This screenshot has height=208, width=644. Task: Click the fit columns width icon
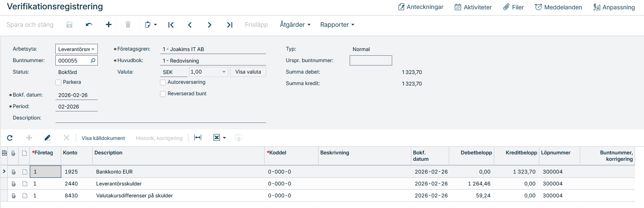198,138
